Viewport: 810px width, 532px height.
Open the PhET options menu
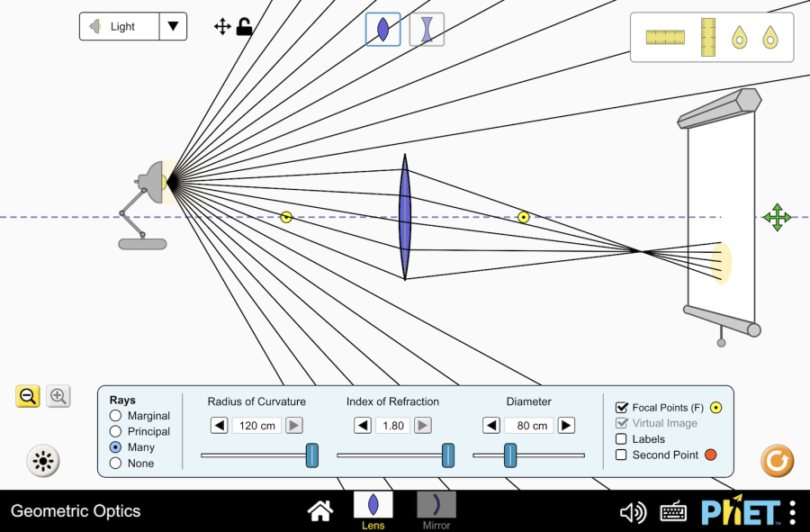click(x=792, y=512)
